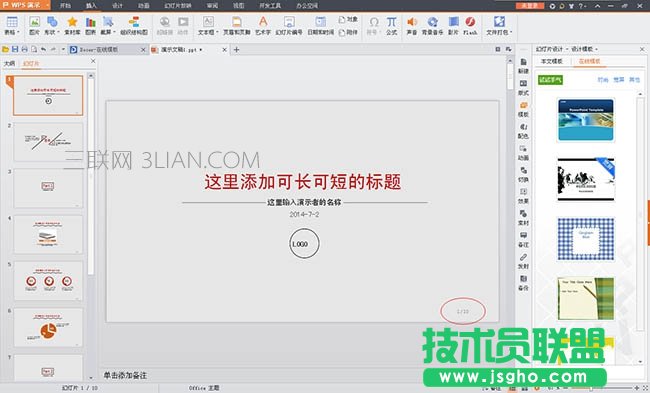
Task: Click the green button in template panel
Action: click(550, 80)
